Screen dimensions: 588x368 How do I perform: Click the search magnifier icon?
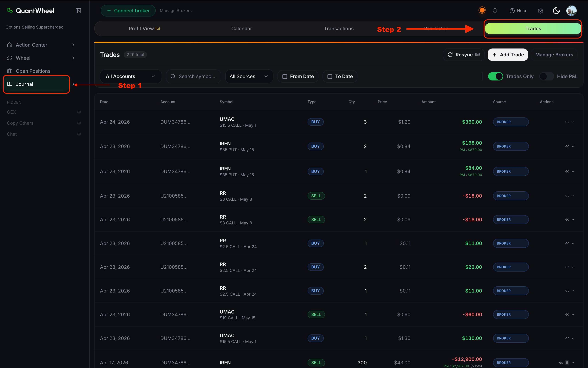[x=173, y=76]
